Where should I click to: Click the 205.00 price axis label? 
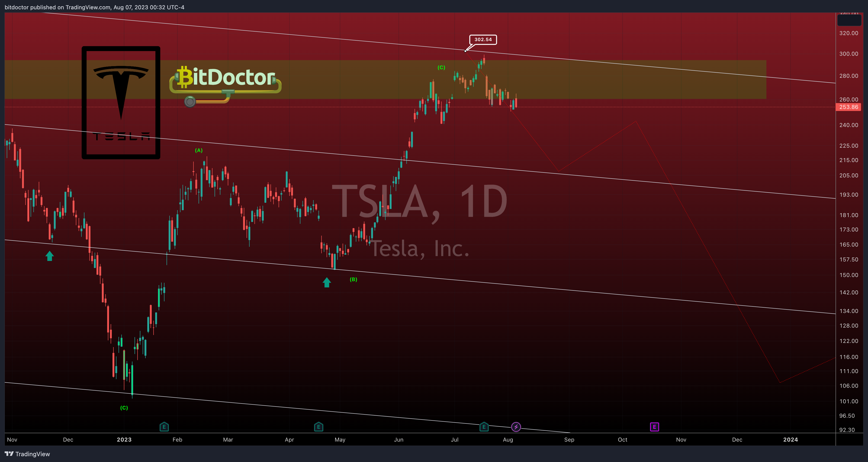click(x=849, y=175)
